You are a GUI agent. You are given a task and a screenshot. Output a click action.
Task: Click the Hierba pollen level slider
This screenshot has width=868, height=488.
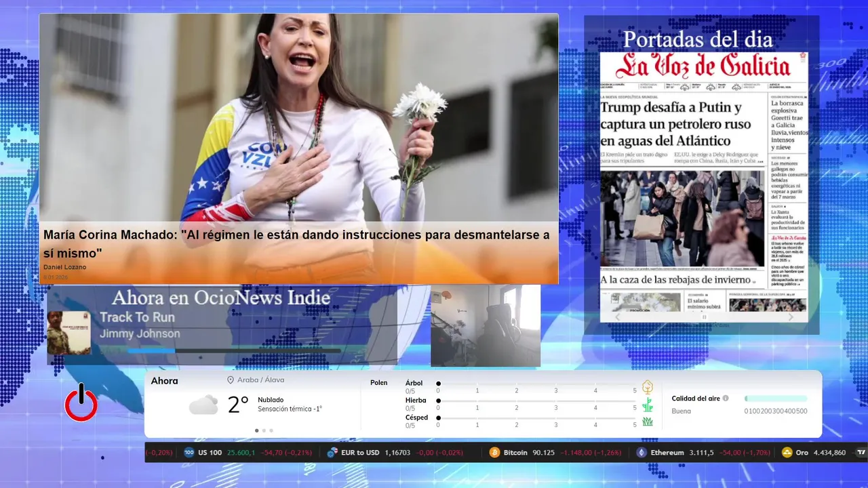[536, 401]
